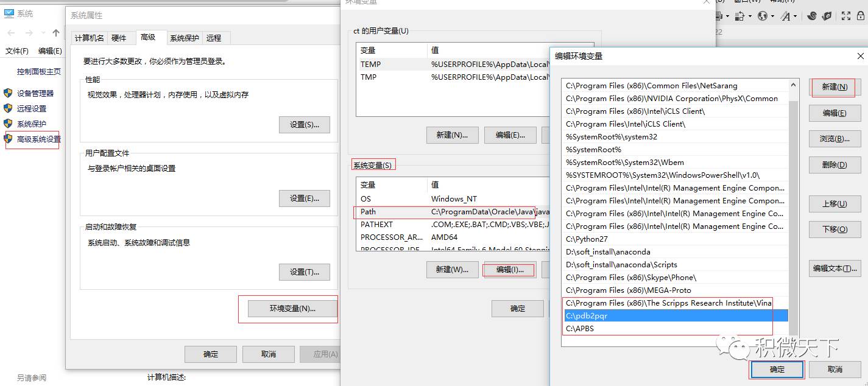Go forward in the System window
Screen dimensions: 868x386
click(x=29, y=33)
